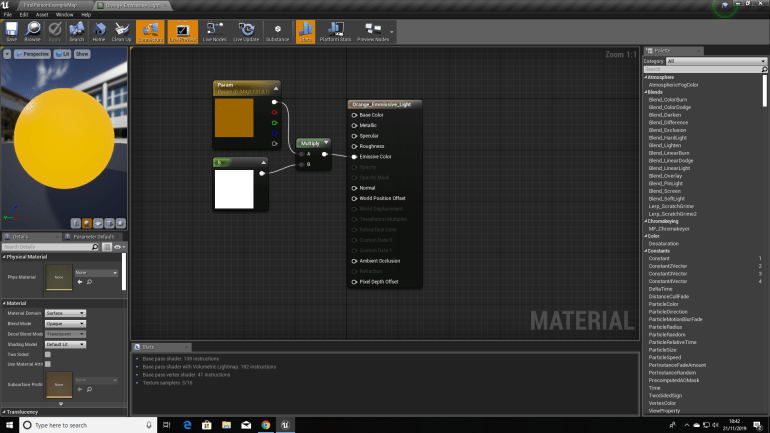The image size is (770, 433).
Task: Switch to the Parameter Defaults tab
Action: (93, 237)
